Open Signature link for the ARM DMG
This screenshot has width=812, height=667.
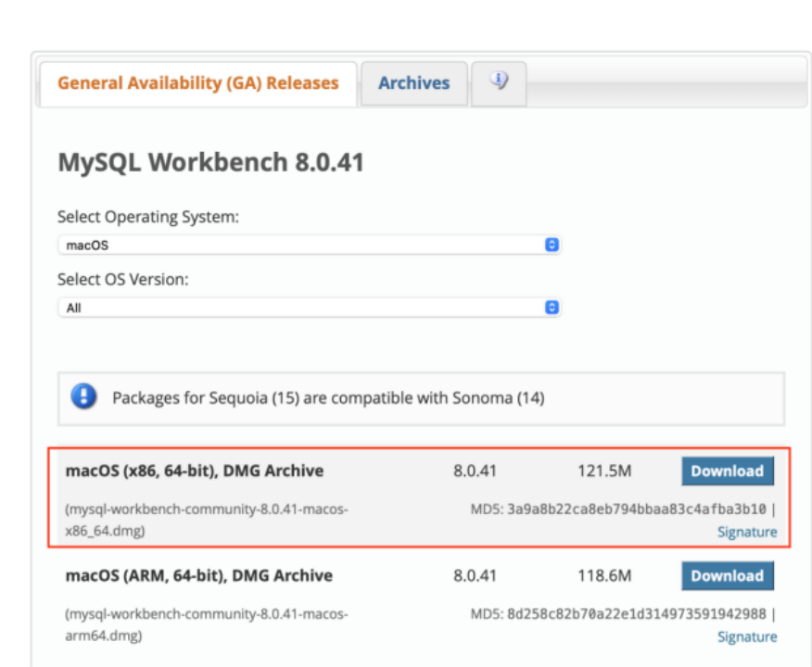pyautogui.click(x=747, y=637)
